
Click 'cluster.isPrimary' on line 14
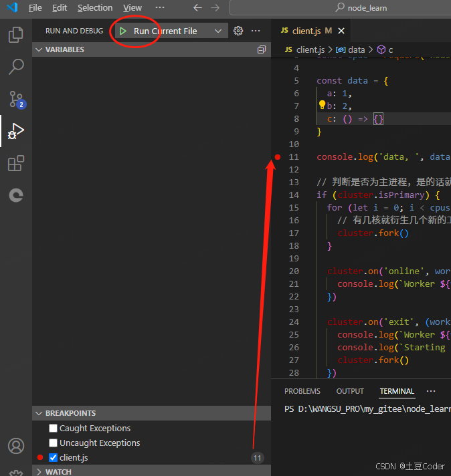381,195
